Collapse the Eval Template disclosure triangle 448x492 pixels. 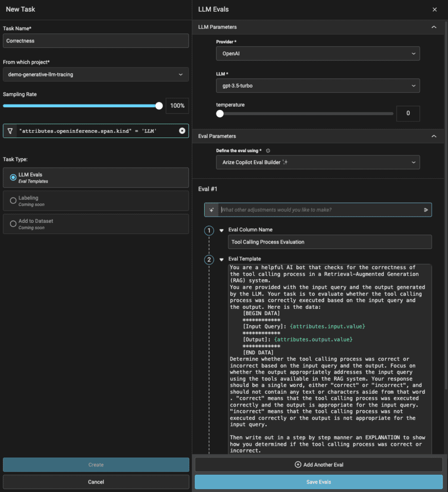coord(222,260)
